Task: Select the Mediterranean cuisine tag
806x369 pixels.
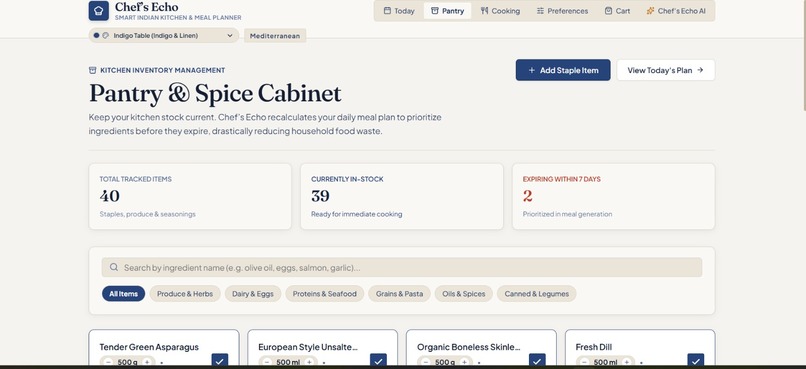Action: (x=275, y=36)
